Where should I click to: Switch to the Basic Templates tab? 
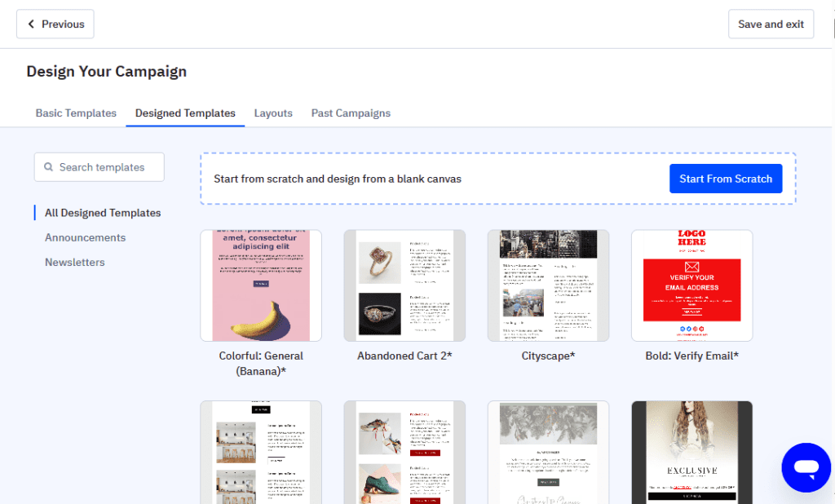coord(76,113)
